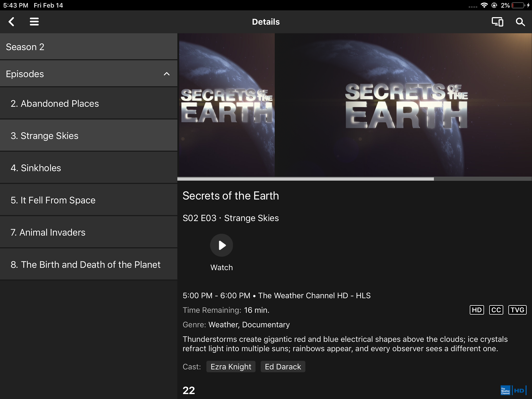Tap the Fri Feb 14 date
Viewport: 532px width, 399px height.
tap(48, 5)
